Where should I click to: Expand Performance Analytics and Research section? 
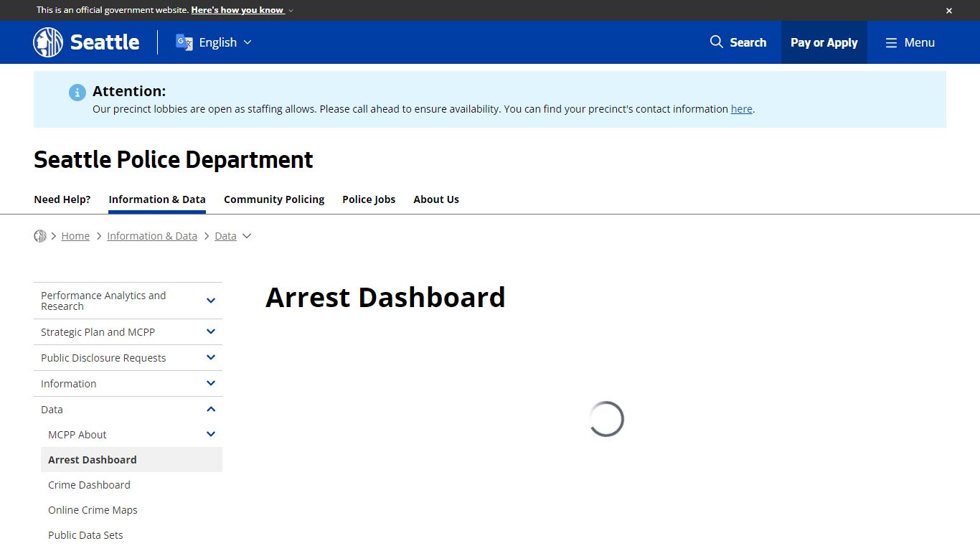click(211, 301)
